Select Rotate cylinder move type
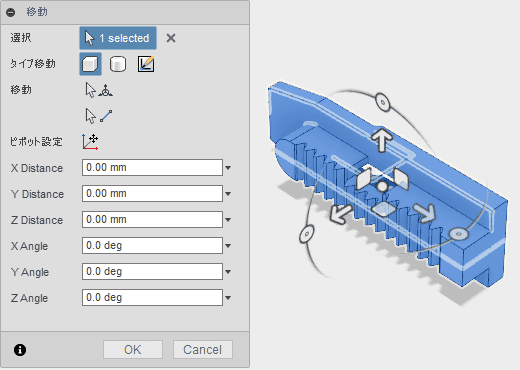Image resolution: width=520 pixels, height=370 pixels. 118,64
